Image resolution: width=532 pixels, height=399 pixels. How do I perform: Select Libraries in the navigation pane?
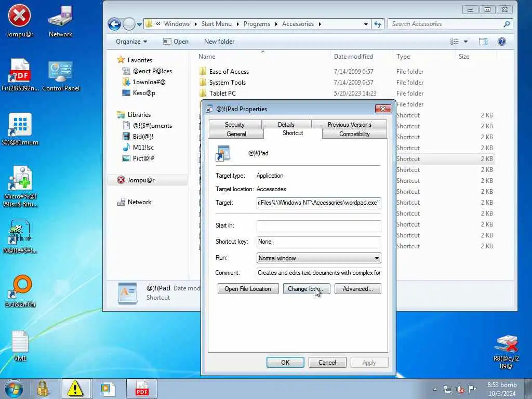coord(134,115)
